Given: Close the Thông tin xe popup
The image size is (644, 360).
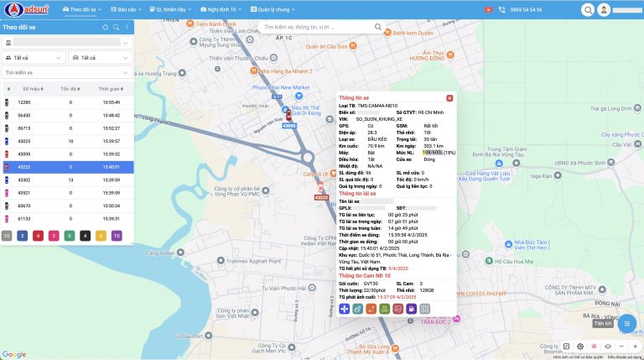Looking at the screenshot, I should coord(449,98).
